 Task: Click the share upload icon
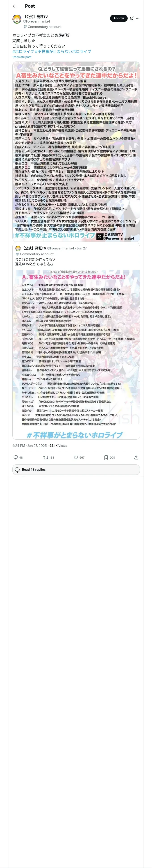[x=136, y=457]
